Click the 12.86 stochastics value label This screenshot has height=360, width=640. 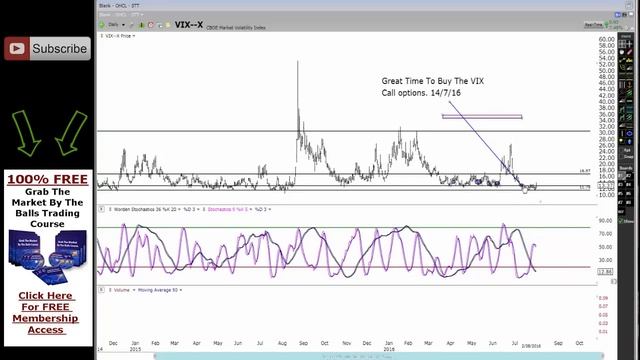(x=605, y=272)
